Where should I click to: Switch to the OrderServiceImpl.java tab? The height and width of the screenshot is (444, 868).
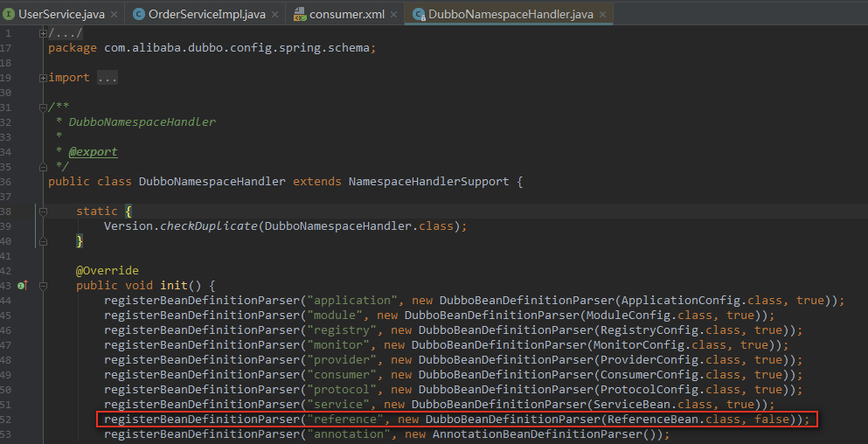pos(205,14)
